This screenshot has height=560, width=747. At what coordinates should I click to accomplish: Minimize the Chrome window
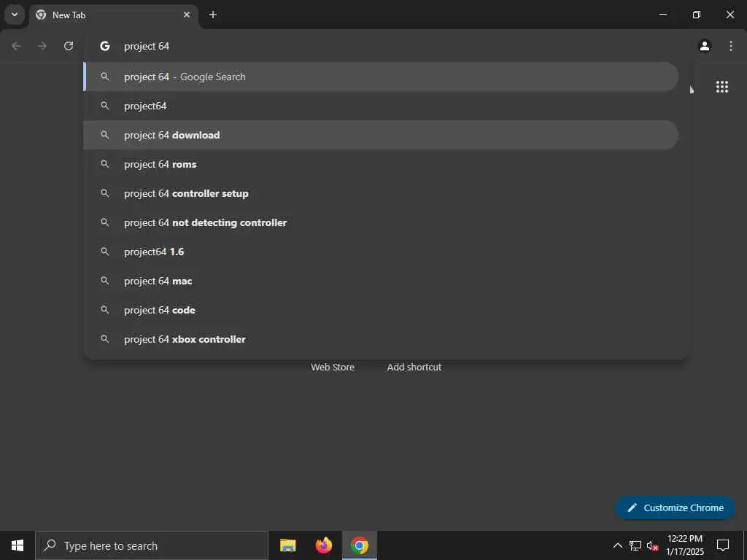(662, 15)
